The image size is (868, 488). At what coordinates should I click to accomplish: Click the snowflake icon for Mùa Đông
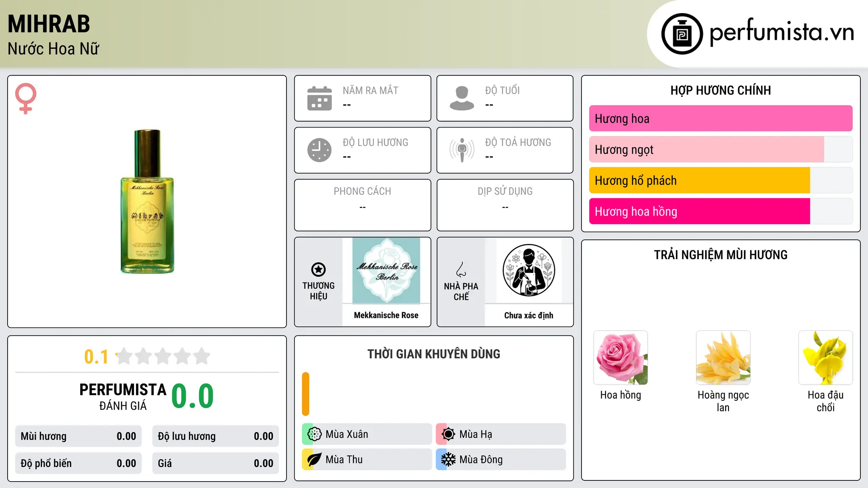coord(448,460)
